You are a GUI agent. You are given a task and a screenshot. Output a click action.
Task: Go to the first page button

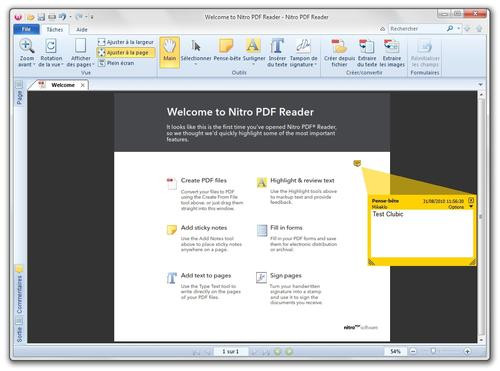[x=196, y=352]
